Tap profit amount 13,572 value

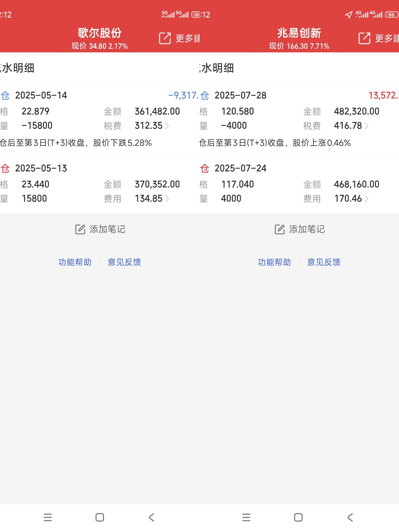(x=384, y=96)
